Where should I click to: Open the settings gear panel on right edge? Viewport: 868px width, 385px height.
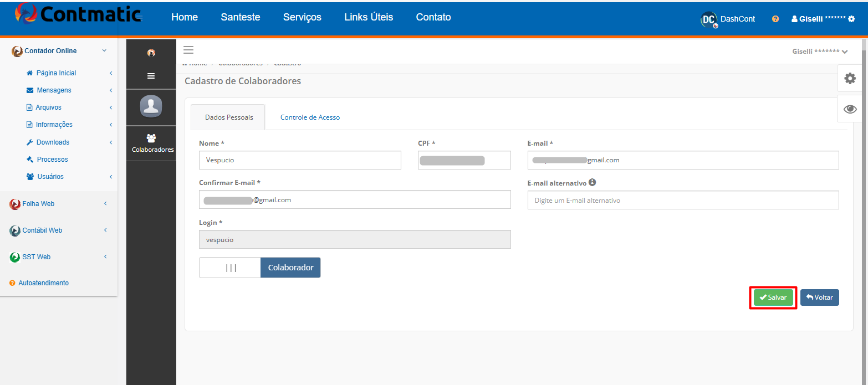pos(850,79)
